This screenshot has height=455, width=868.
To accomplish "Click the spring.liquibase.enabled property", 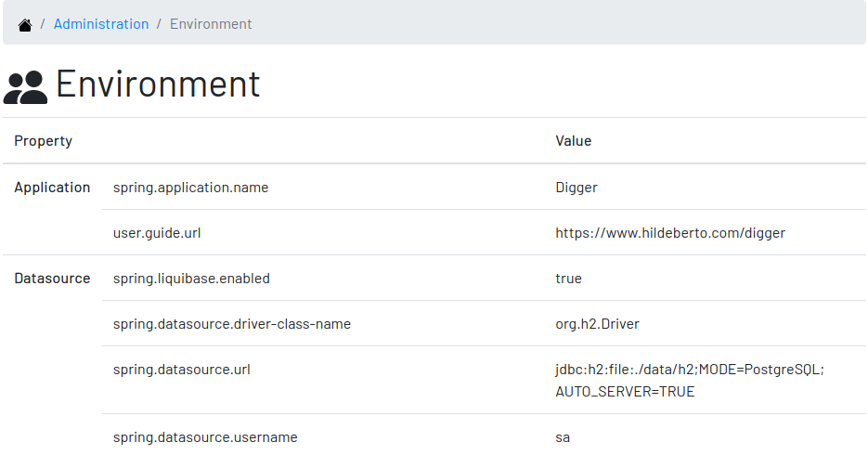I will pos(191,279).
